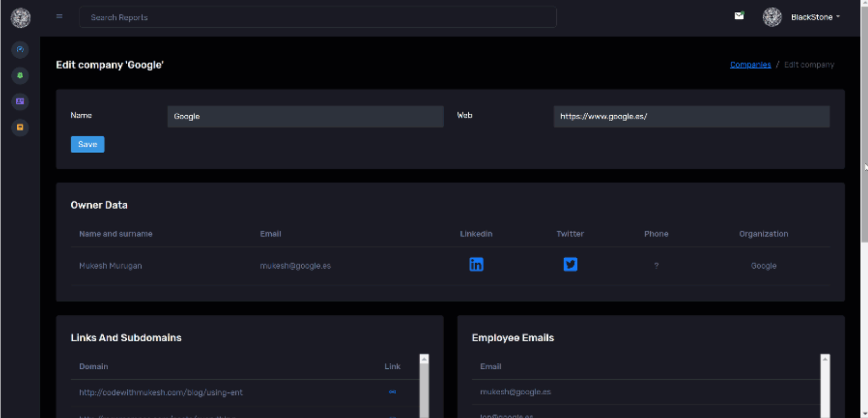Click the Linkedin column header
Screen dimensions: 868x418
pyautogui.click(x=476, y=234)
